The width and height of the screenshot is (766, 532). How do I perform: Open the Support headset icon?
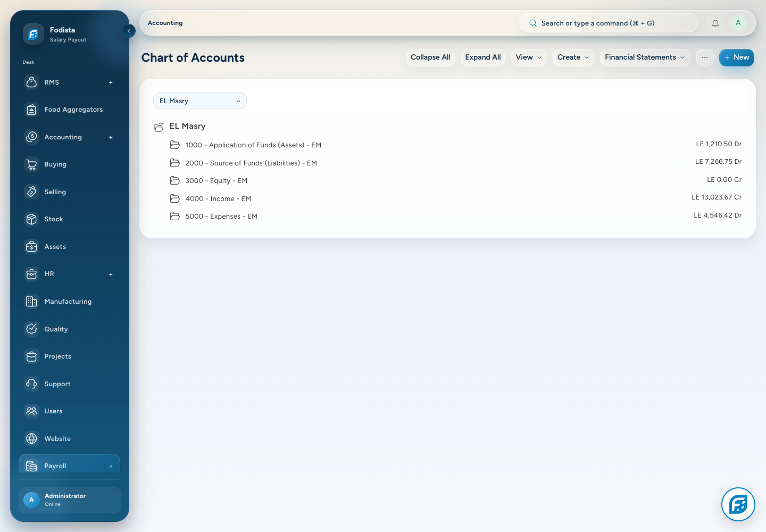tap(32, 384)
